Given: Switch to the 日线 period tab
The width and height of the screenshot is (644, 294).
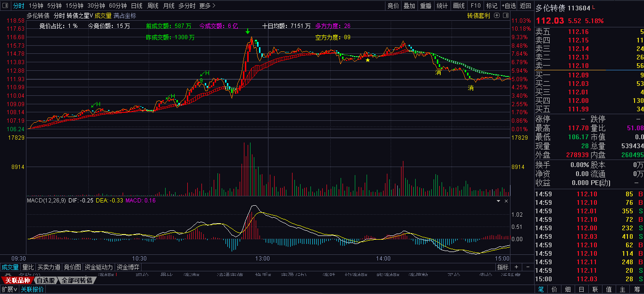Looking at the screenshot, I should point(136,6).
